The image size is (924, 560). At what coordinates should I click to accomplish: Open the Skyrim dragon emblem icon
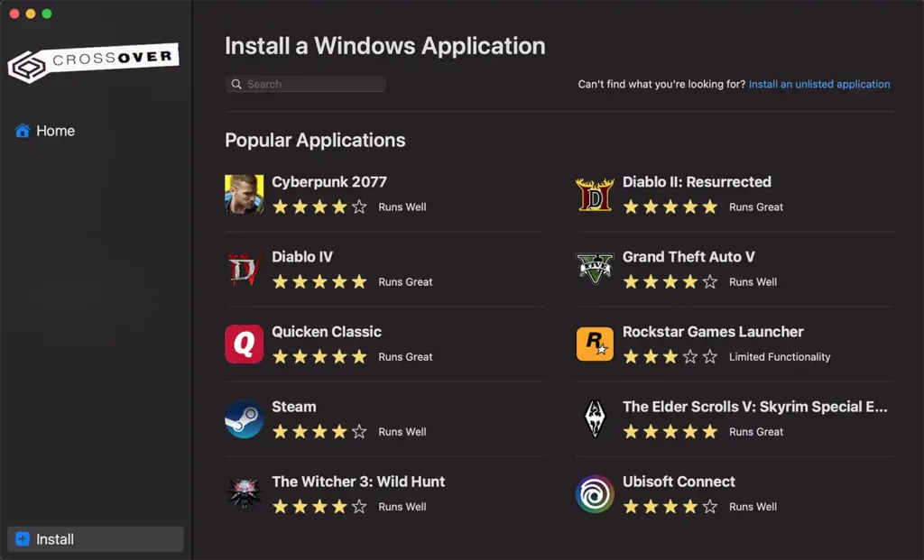595,418
